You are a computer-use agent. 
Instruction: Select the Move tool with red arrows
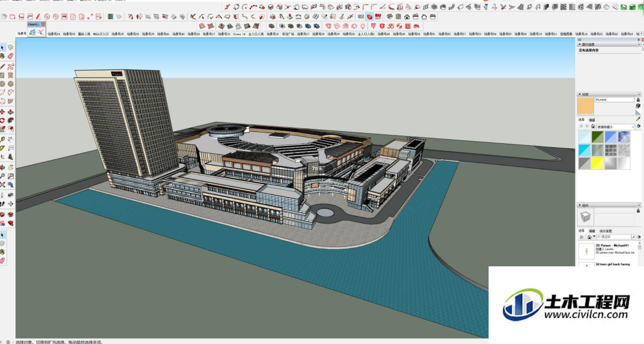[2, 112]
